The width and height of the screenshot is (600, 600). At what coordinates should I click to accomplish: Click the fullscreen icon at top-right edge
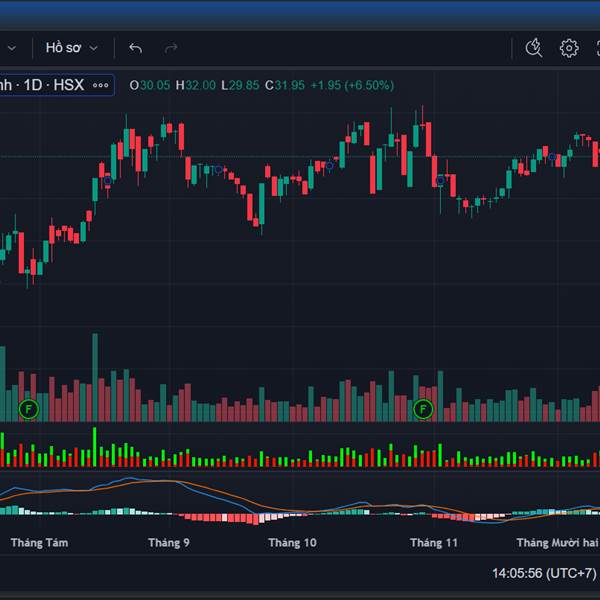coord(595,48)
